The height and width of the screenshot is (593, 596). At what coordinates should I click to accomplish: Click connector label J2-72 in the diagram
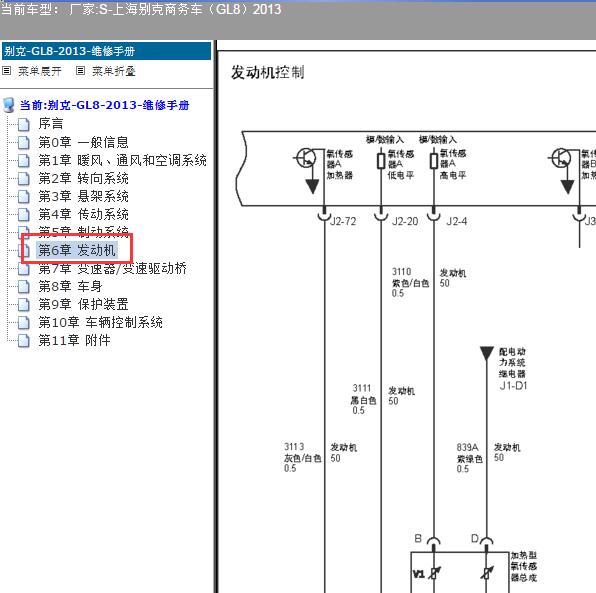coord(343,221)
